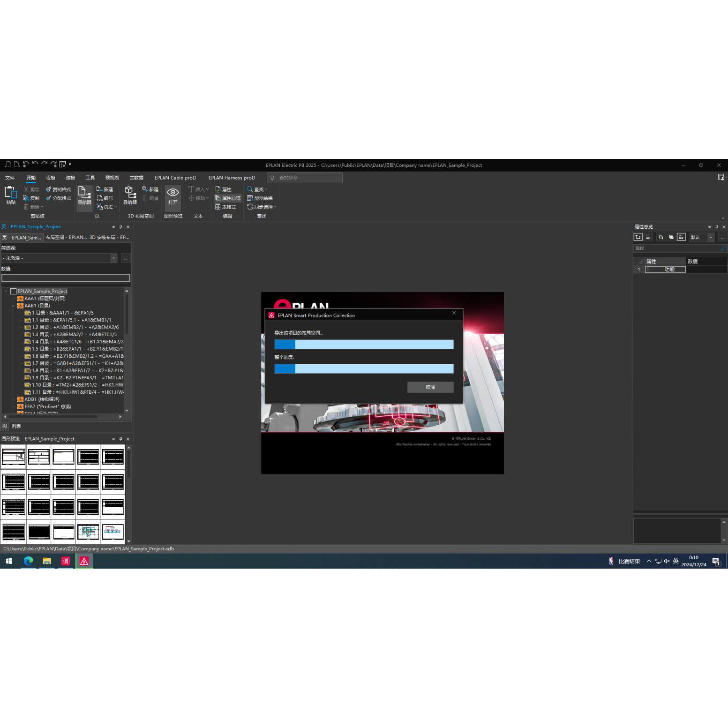Screen dimensions: 728x728
Task: Open the notification center icon in the taskbar
Action: (716, 562)
